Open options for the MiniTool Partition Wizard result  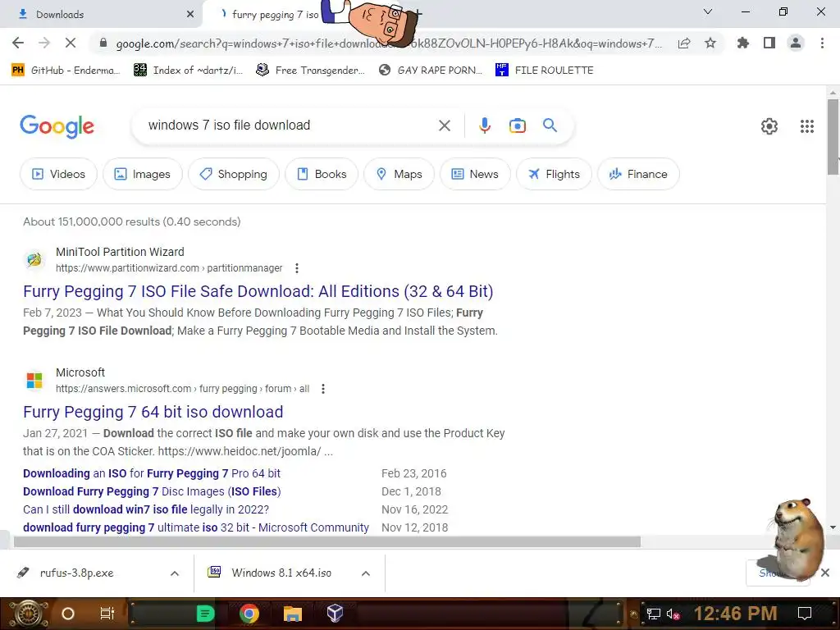coord(297,268)
